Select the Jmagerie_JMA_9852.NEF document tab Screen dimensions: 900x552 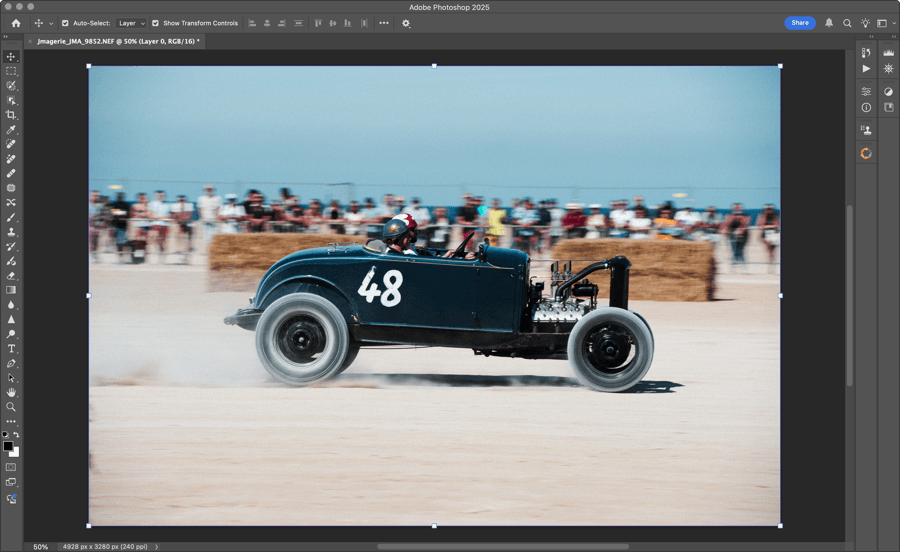click(x=119, y=42)
